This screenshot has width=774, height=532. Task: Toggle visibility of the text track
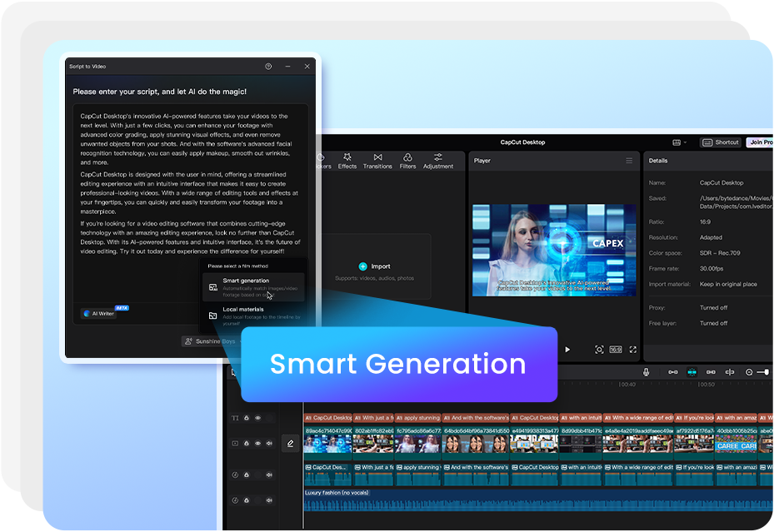257,418
